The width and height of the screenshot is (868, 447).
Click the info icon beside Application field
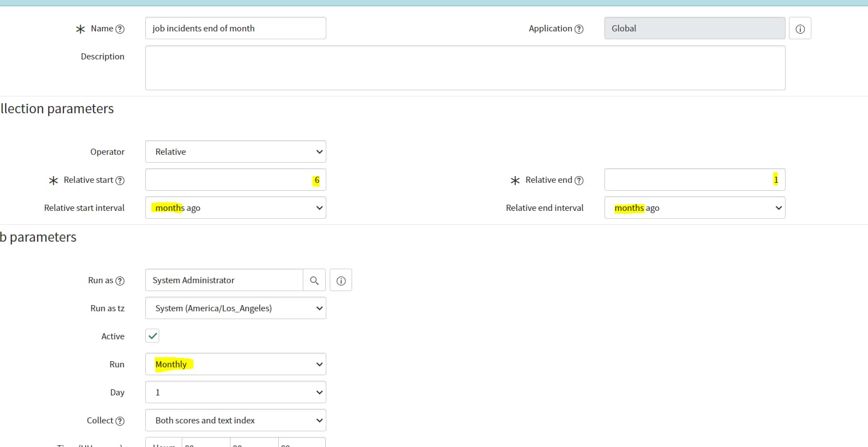800,28
